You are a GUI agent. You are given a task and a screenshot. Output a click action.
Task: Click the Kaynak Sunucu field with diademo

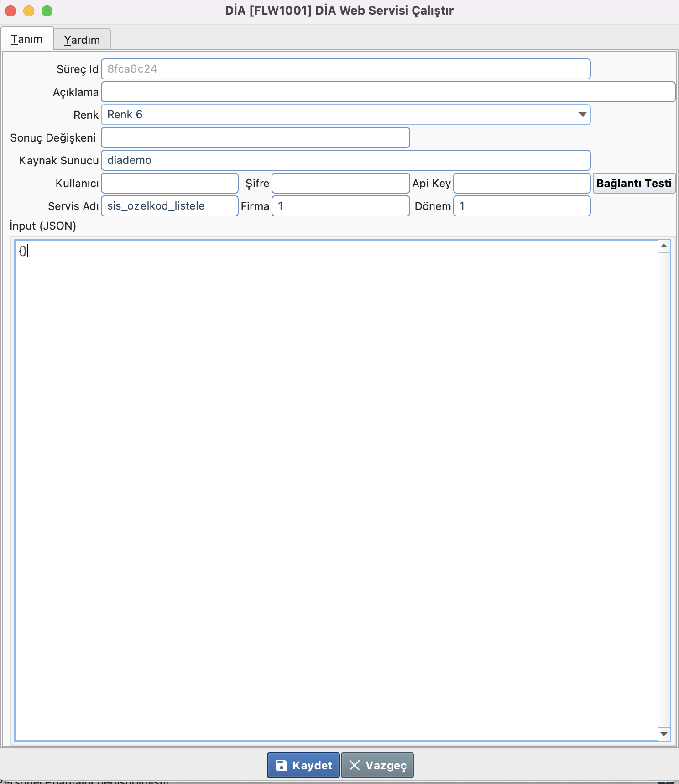pyautogui.click(x=345, y=160)
